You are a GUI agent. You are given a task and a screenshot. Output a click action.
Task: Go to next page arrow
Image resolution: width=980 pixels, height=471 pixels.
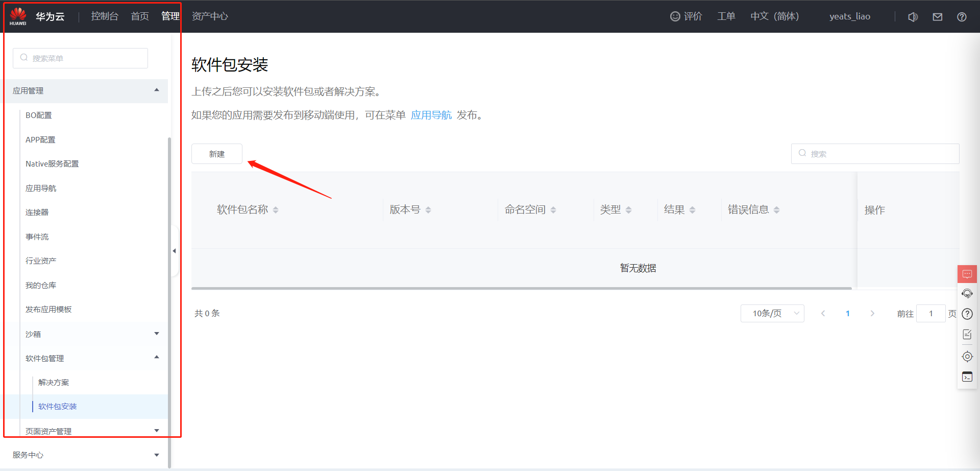[872, 314]
